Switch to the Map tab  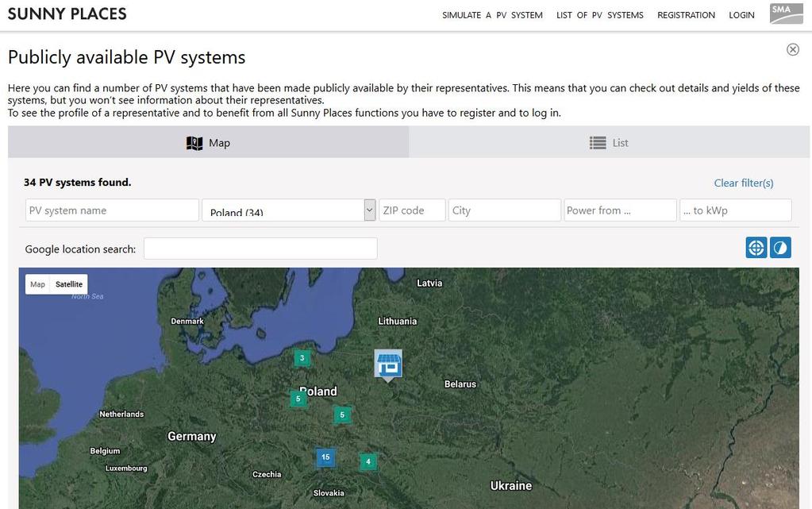(x=208, y=143)
